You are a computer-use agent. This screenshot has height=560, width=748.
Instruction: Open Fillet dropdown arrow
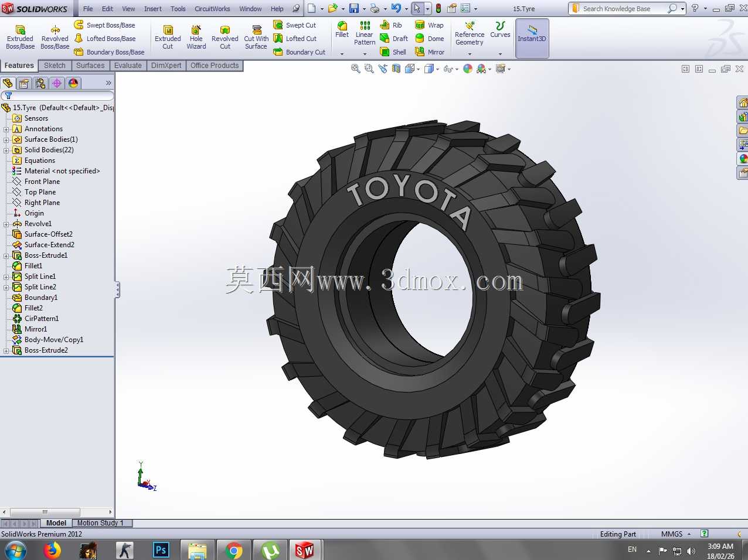click(342, 53)
